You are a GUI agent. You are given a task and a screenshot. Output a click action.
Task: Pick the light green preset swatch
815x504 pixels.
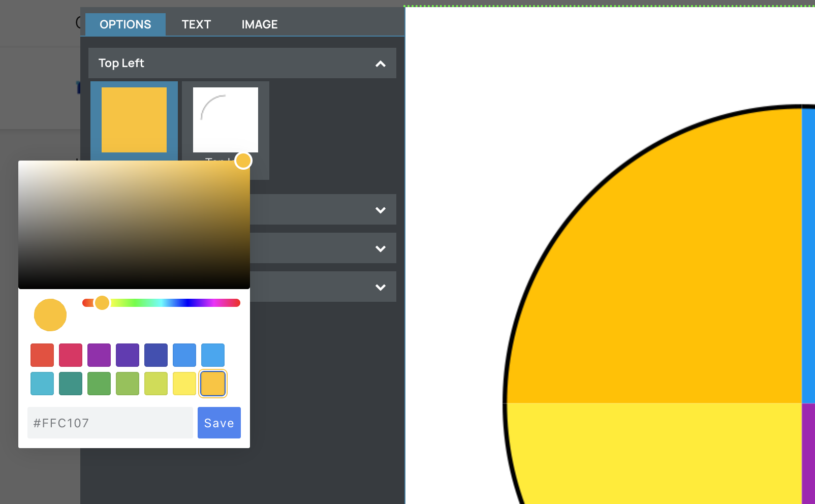pos(128,384)
